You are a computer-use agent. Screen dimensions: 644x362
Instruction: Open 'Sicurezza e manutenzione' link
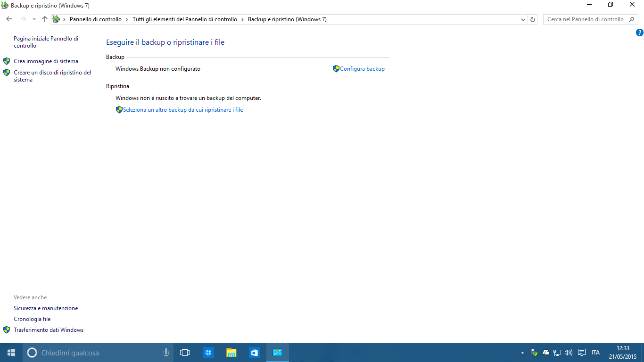click(x=46, y=308)
